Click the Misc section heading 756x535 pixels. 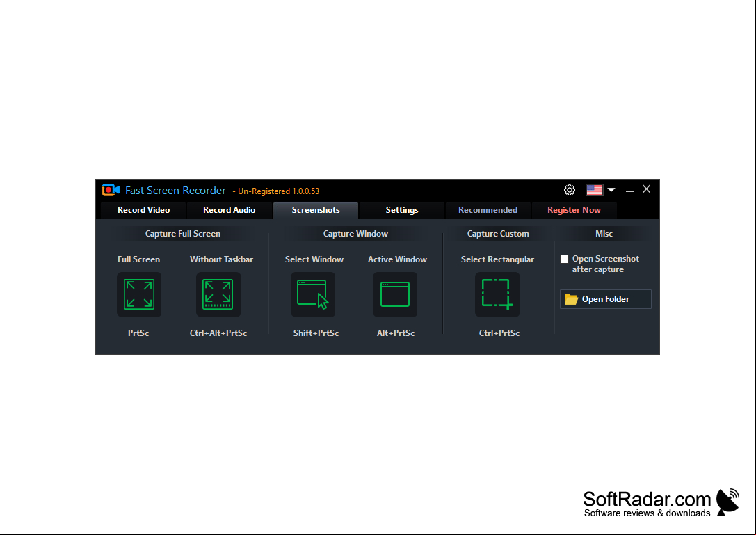pyautogui.click(x=604, y=234)
